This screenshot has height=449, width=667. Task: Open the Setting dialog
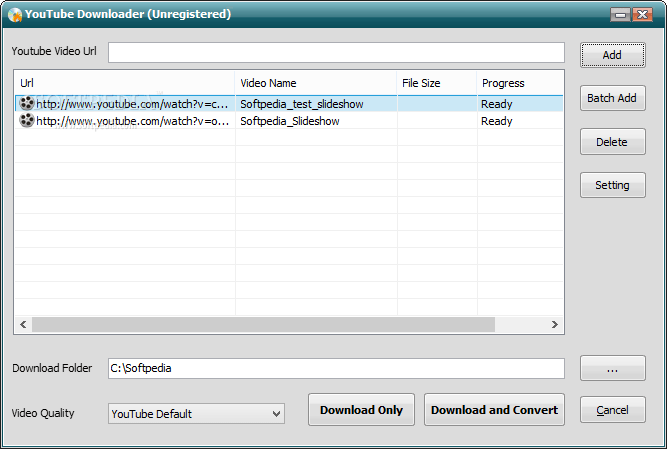point(613,185)
